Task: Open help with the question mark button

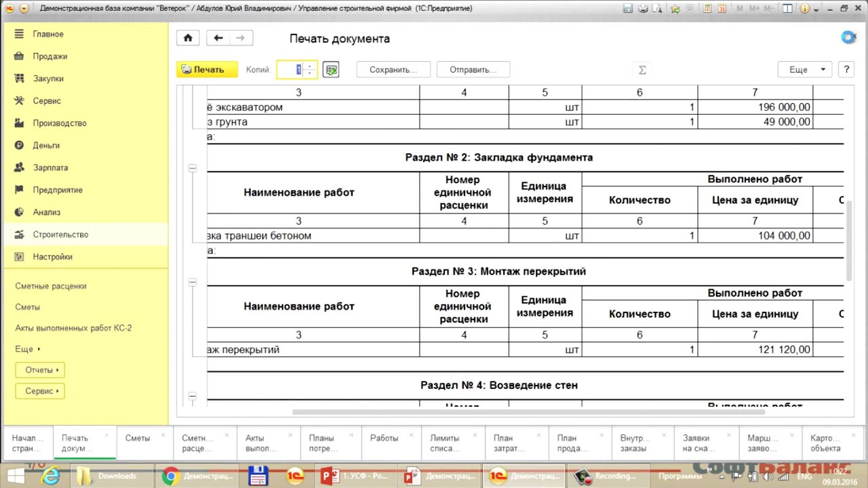Action: point(846,70)
